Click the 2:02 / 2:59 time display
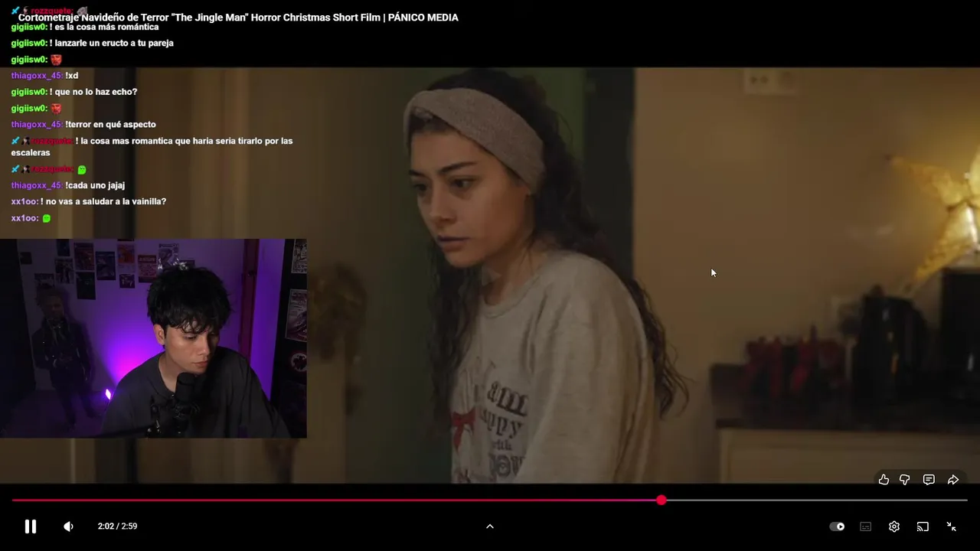Viewport: 980px width, 551px height. (x=117, y=527)
